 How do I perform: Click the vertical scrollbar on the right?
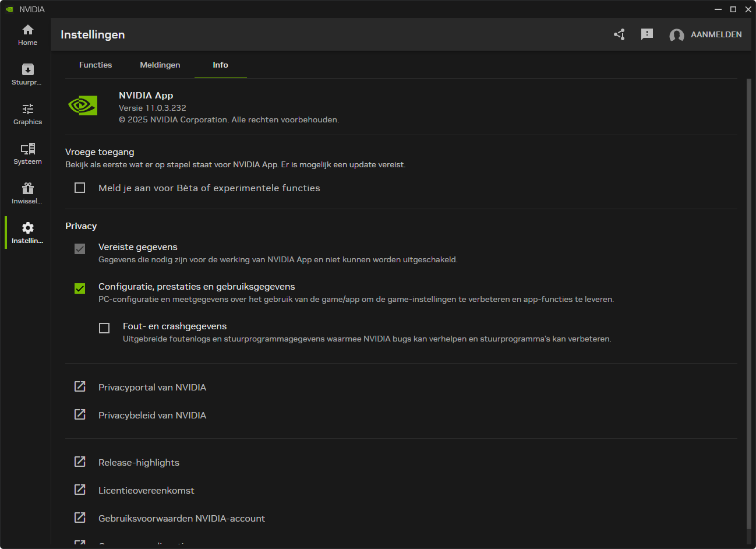[748, 303]
